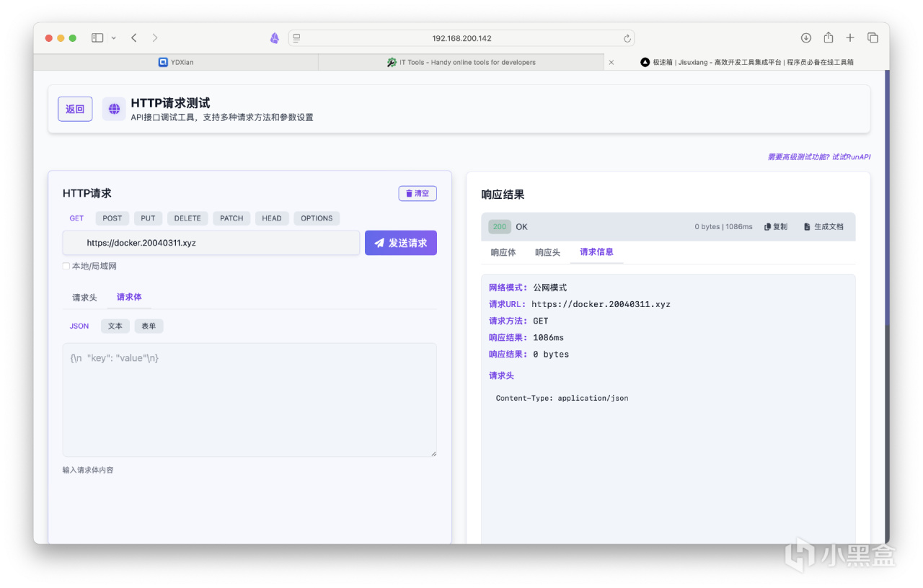923x588 pixels.
Task: Switch to the YDXian tab
Action: tap(176, 63)
